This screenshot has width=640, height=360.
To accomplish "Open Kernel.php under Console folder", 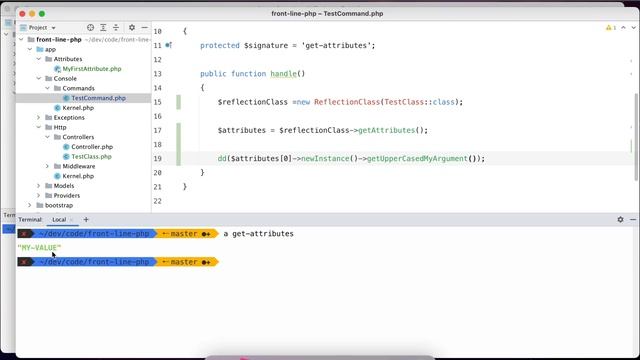I will click(78, 108).
